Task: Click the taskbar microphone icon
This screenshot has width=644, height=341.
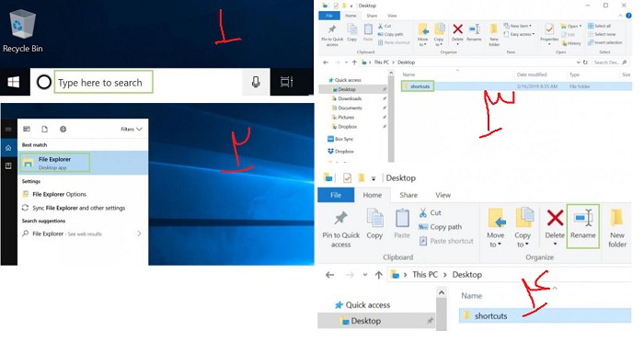Action: click(256, 82)
